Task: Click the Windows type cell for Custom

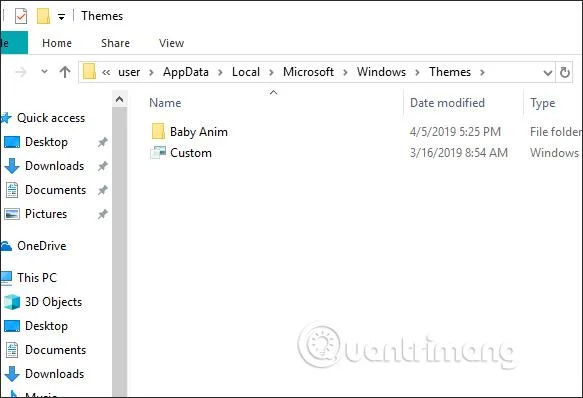Action: click(554, 153)
